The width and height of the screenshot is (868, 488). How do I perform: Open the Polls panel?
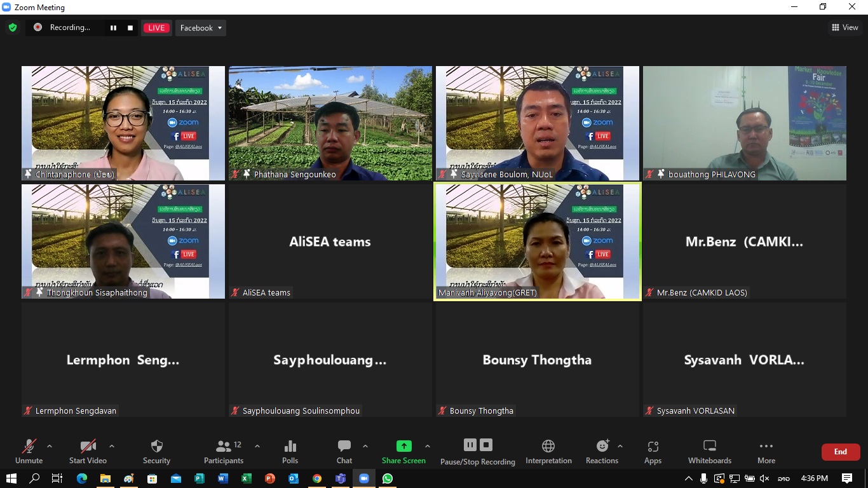[x=290, y=451]
